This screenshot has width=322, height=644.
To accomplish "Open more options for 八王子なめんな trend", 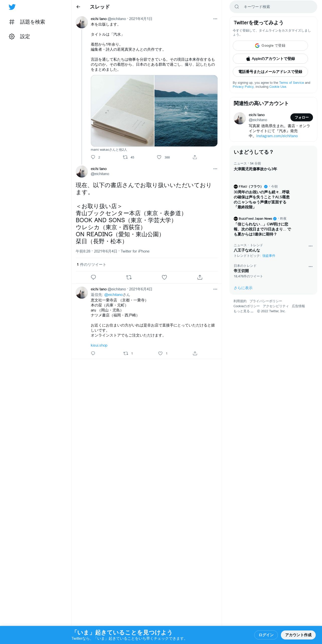I will pos(310,246).
